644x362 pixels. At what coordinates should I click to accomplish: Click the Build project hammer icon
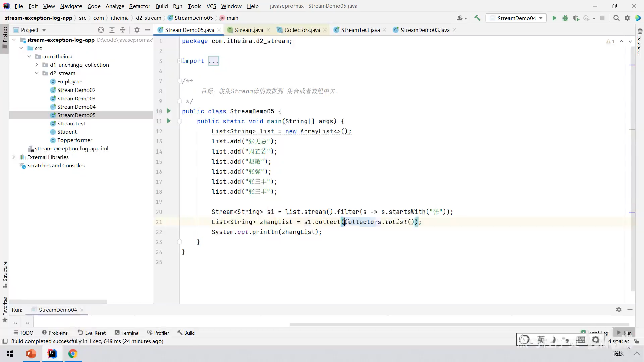coord(477,18)
